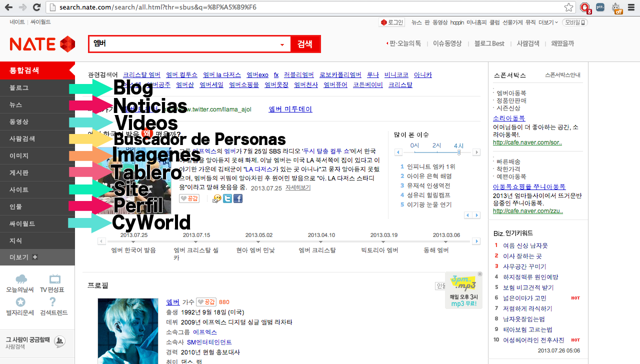Screen dimensions: 640x364
Task: Open the extension icon labeled off
Action: coord(617,8)
